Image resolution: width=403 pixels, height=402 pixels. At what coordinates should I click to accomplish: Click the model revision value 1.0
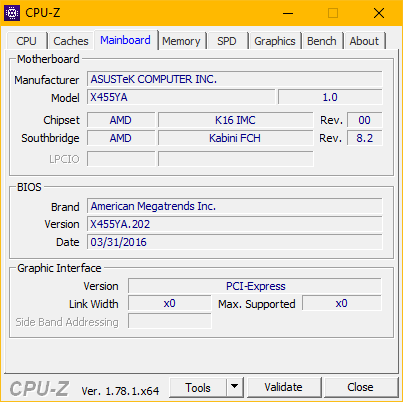[330, 97]
